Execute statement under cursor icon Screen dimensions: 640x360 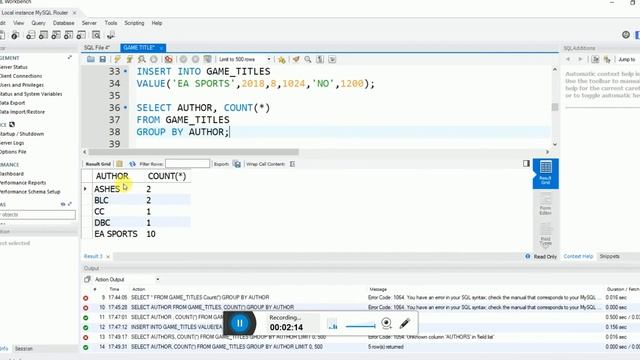click(x=129, y=60)
